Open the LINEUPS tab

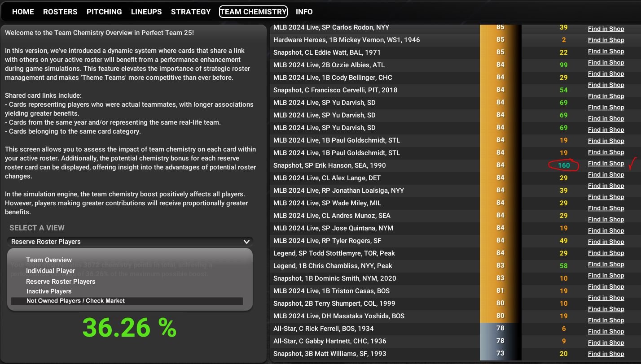[x=146, y=12]
